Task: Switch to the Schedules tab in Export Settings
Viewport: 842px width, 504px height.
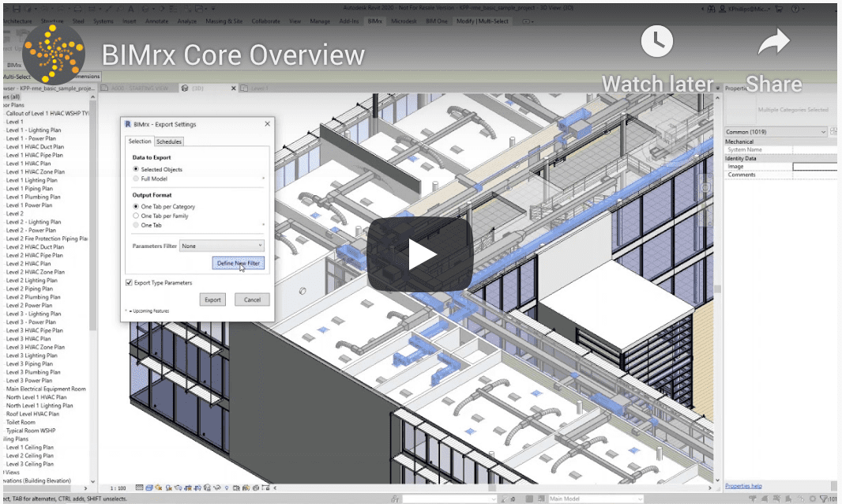Action: coord(168,141)
